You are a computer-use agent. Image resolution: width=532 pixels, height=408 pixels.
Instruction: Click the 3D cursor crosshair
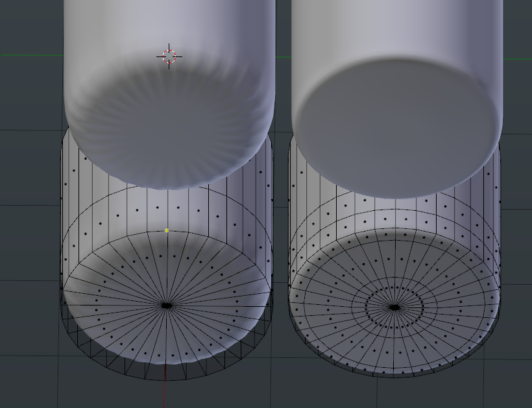169,56
